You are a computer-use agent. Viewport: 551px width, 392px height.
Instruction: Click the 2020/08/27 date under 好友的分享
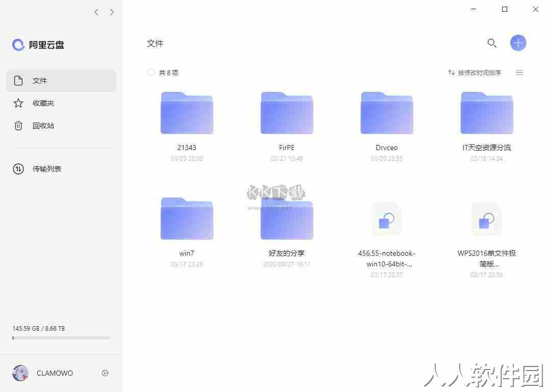coord(287,264)
